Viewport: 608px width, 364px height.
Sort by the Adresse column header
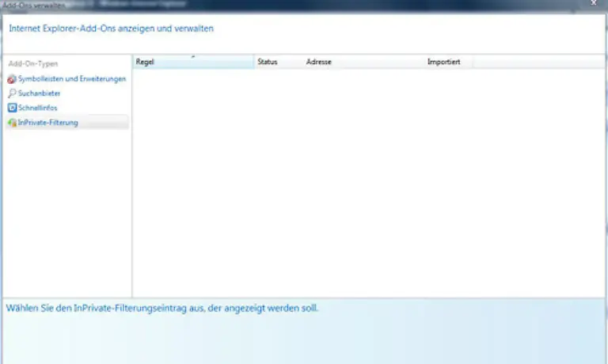363,62
